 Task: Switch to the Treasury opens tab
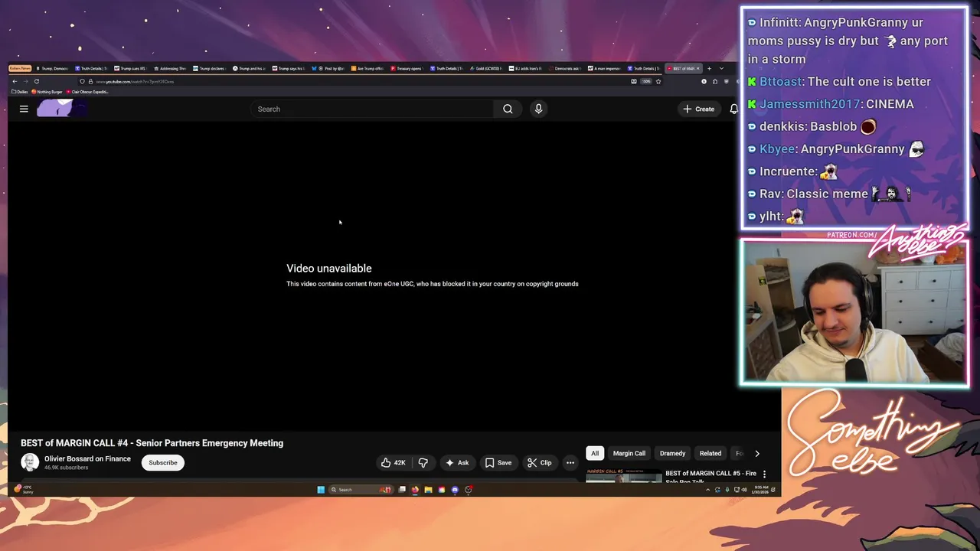click(x=407, y=68)
